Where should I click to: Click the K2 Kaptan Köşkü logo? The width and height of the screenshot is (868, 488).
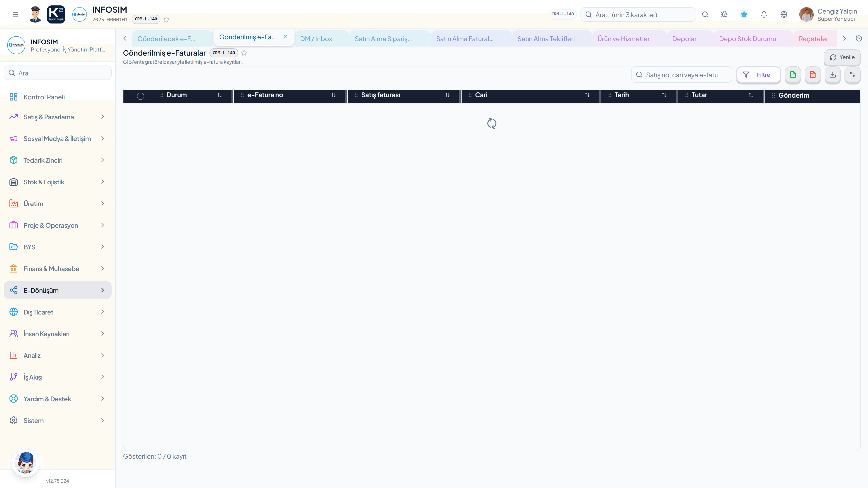tap(56, 14)
